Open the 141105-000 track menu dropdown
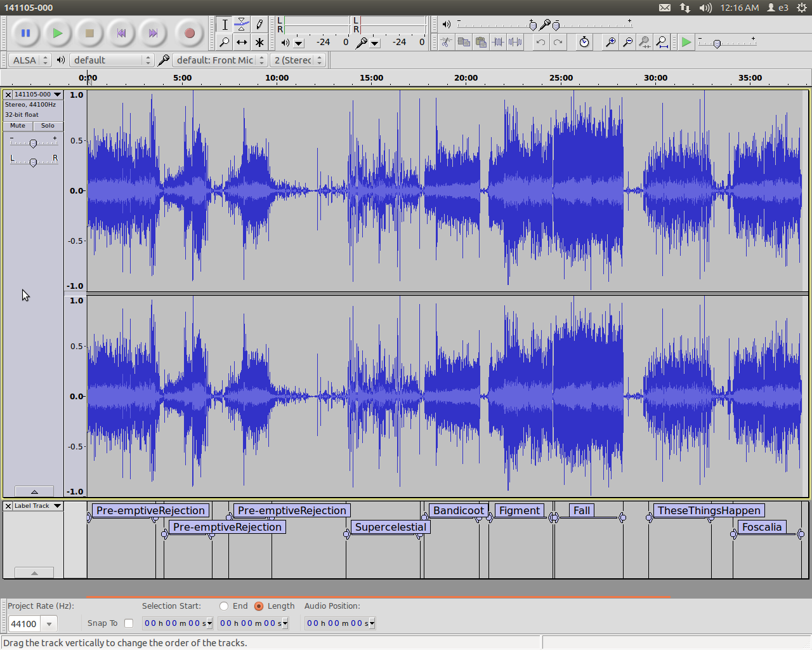 point(38,95)
